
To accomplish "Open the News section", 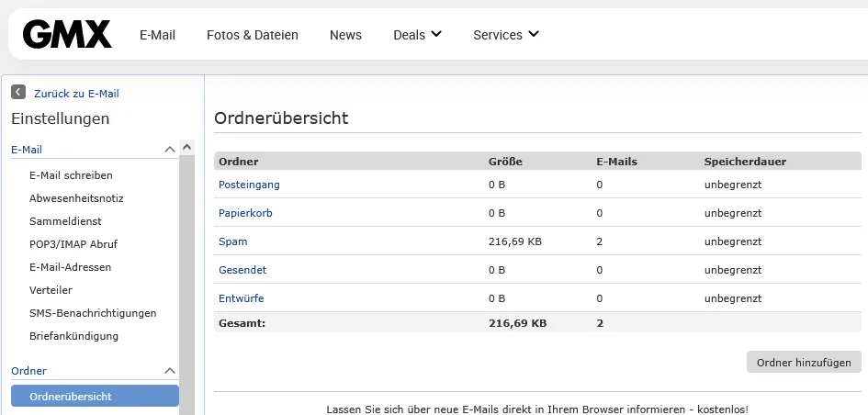I will [345, 35].
